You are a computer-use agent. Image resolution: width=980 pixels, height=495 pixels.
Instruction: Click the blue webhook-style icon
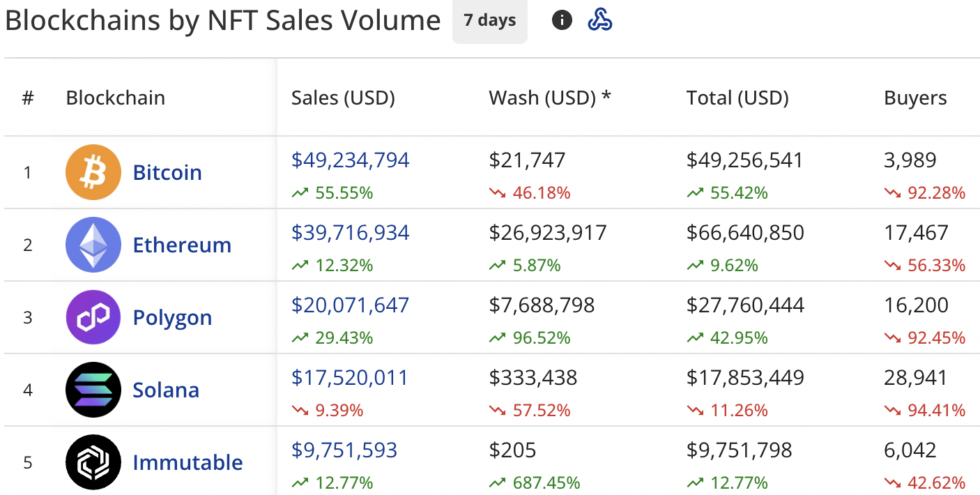click(x=600, y=21)
